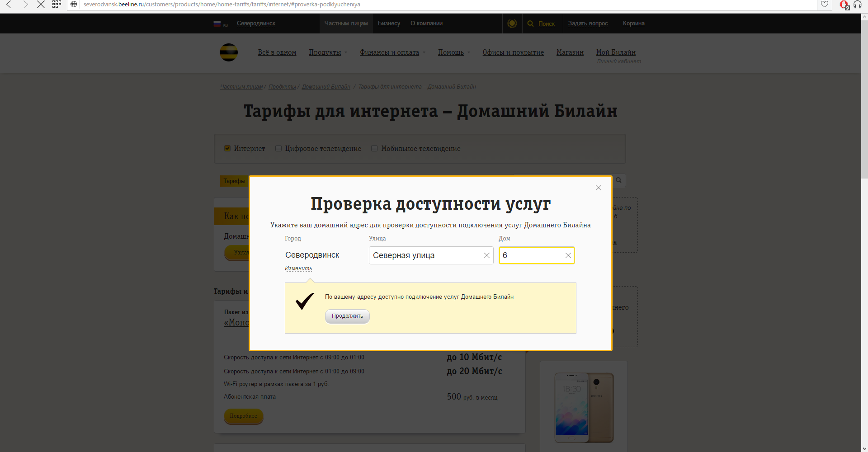Enable Цифровое телевидение checkbox
This screenshot has width=868, height=452.
(x=278, y=148)
